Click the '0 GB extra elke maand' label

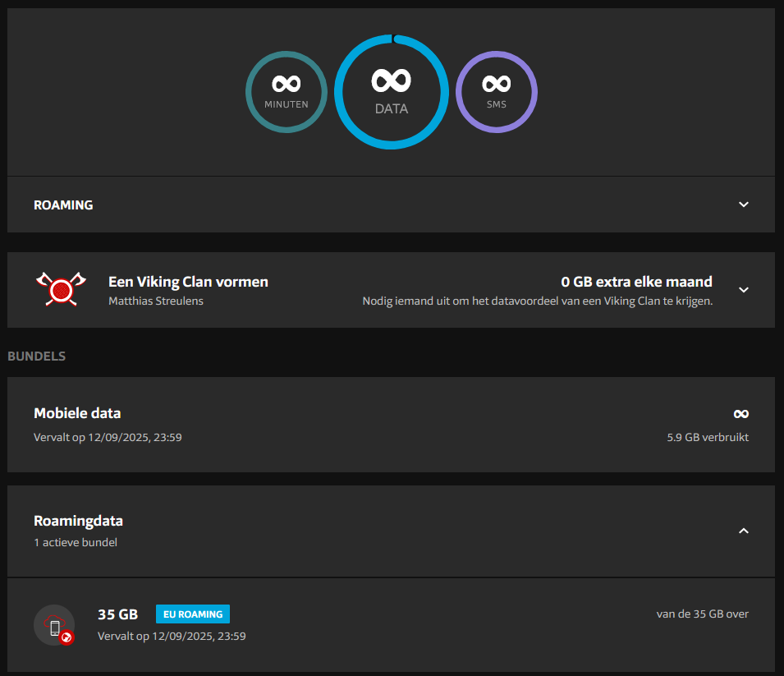636,282
